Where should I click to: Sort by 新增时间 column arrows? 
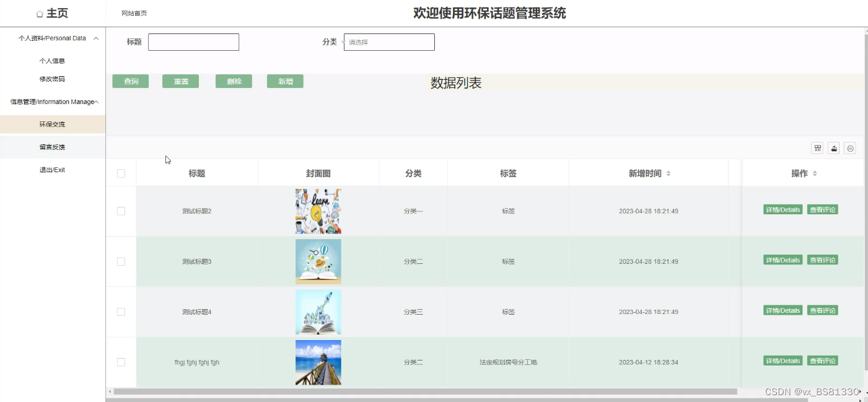[x=669, y=174]
